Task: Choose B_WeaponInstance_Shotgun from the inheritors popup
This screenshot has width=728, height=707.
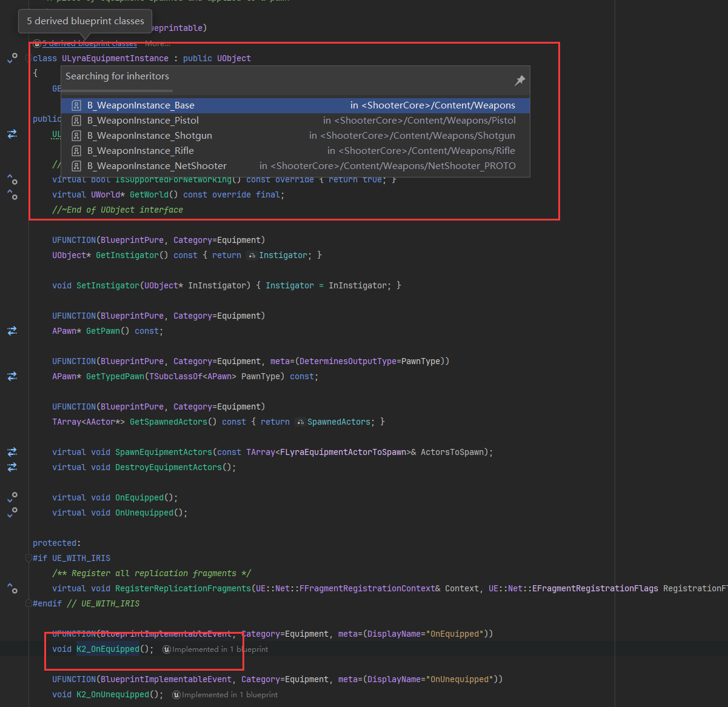Action: coord(150,136)
